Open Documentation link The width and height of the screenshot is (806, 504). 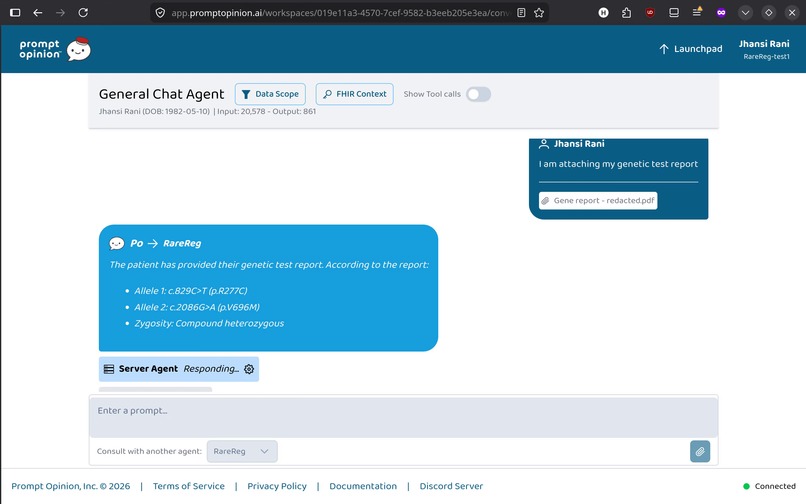(363, 486)
